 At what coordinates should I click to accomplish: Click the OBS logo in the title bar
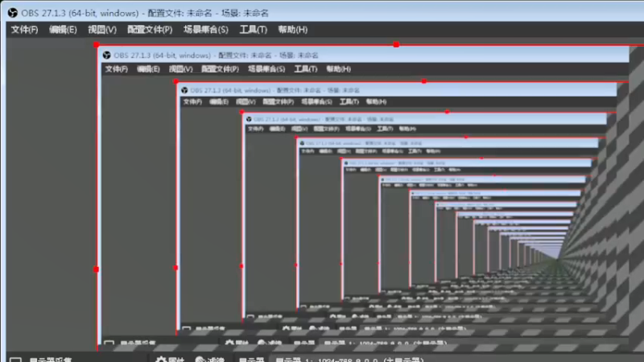[x=13, y=13]
